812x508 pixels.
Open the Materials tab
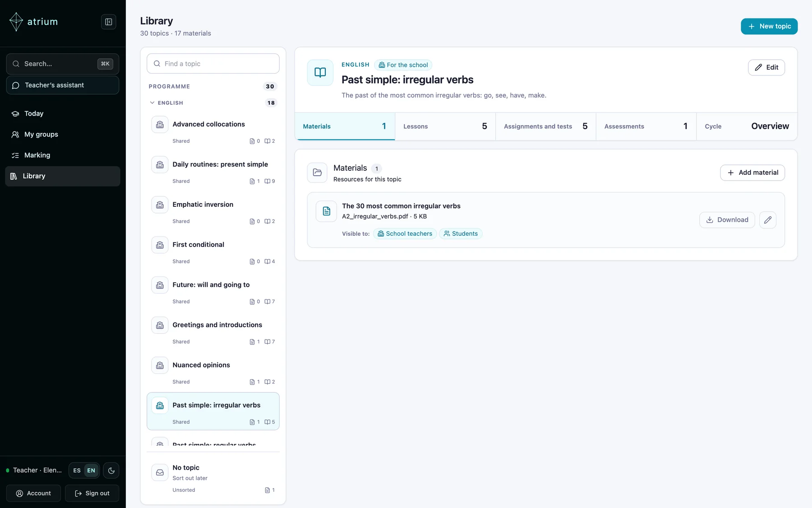(x=345, y=126)
